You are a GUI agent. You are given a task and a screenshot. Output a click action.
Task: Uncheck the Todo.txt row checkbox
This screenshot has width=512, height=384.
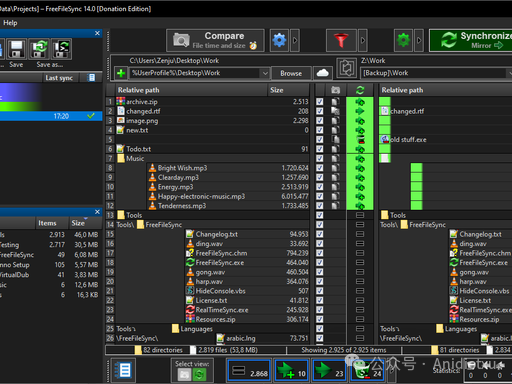(319, 149)
